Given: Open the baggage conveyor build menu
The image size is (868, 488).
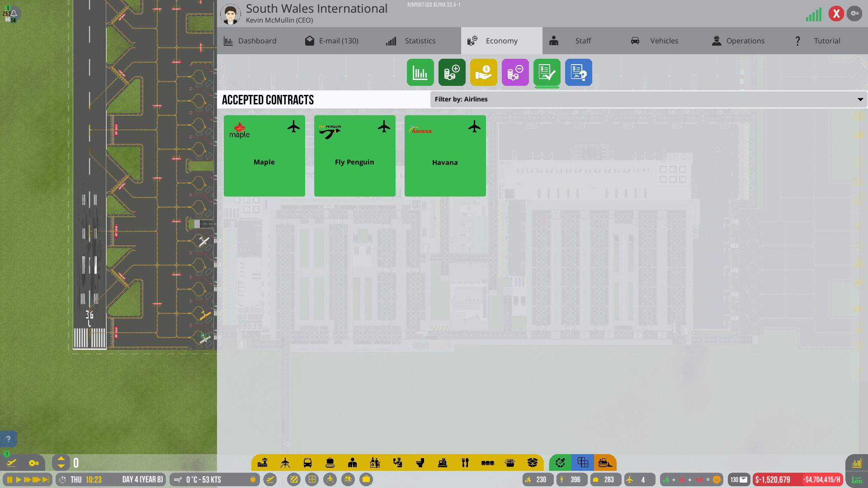Looking at the screenshot, I should (330, 463).
